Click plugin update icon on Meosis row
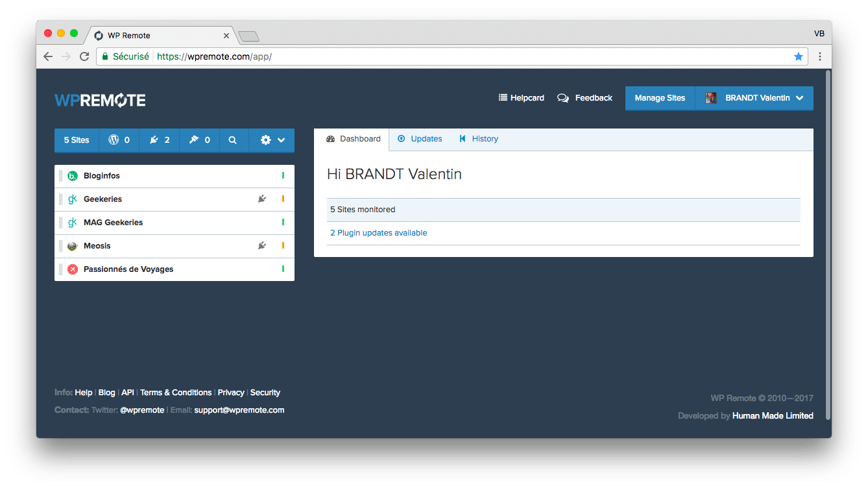Image resolution: width=868 pixels, height=490 pixels. pos(262,246)
